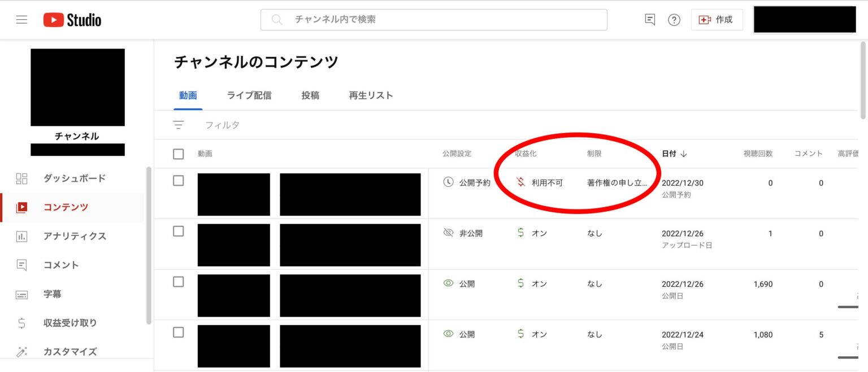This screenshot has width=868, height=372.
Task: Switch to the 再生リスト tab
Action: point(371,95)
